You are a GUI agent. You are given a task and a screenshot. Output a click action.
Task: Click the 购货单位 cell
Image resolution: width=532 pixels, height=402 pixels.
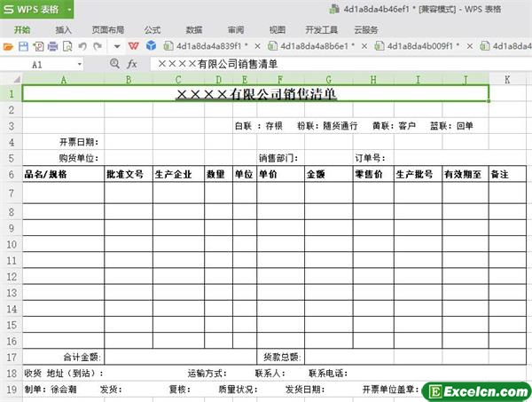pos(64,158)
